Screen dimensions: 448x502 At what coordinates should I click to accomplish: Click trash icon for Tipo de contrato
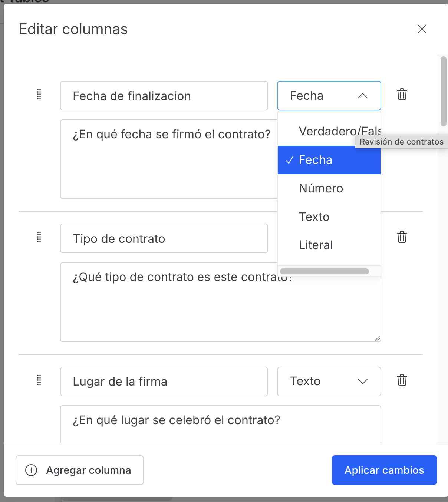point(402,237)
